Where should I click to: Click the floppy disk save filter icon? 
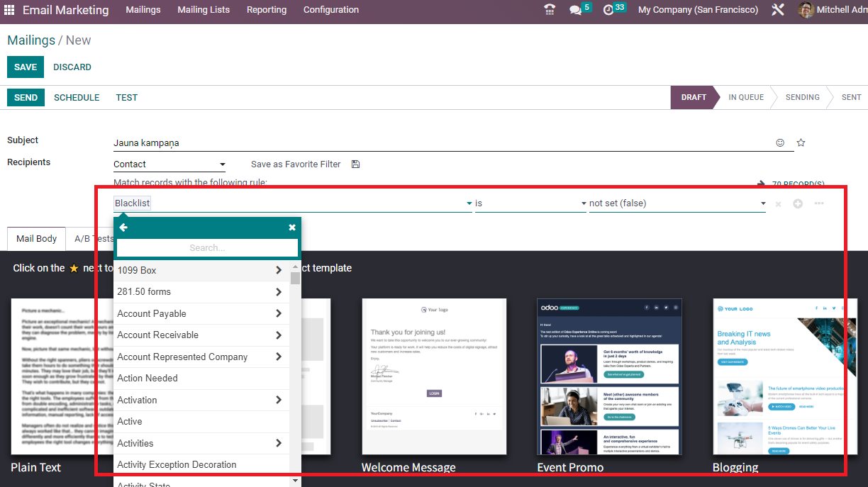(355, 164)
